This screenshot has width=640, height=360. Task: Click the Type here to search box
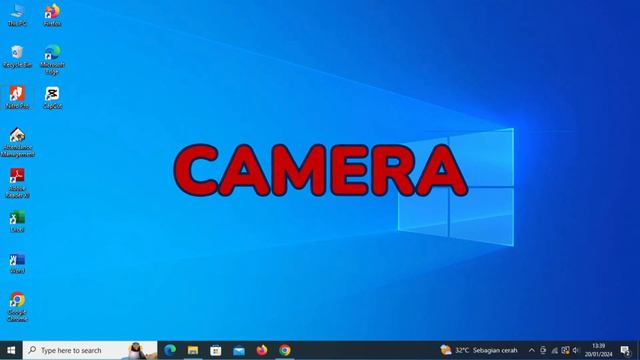coord(90,350)
